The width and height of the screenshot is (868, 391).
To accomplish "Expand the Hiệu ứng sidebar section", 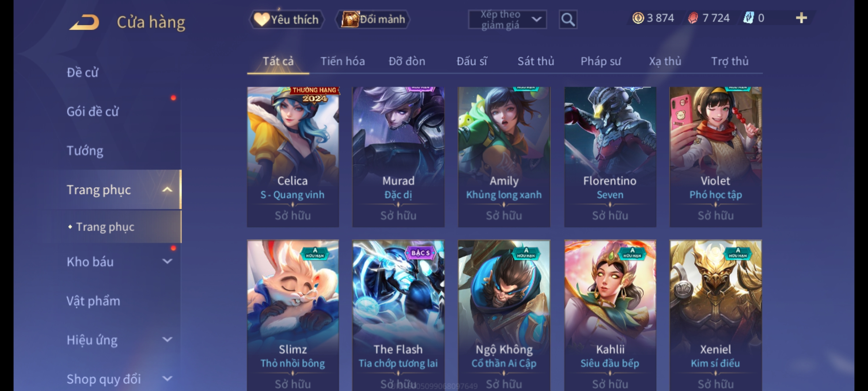I will point(167,340).
